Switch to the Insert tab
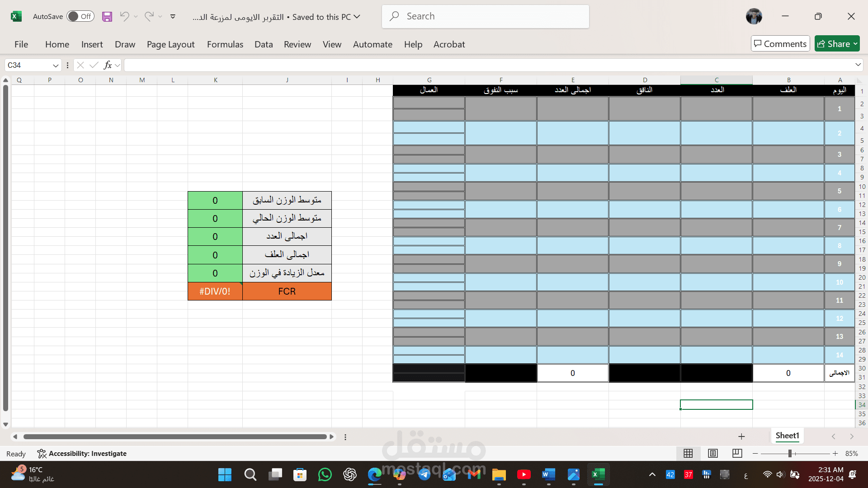868x488 pixels. pyautogui.click(x=92, y=44)
